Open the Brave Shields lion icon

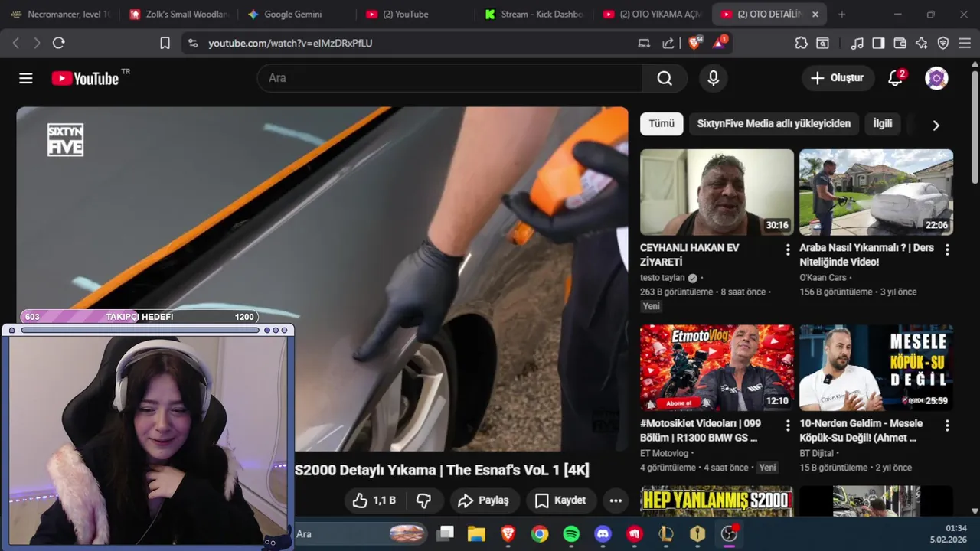695,43
